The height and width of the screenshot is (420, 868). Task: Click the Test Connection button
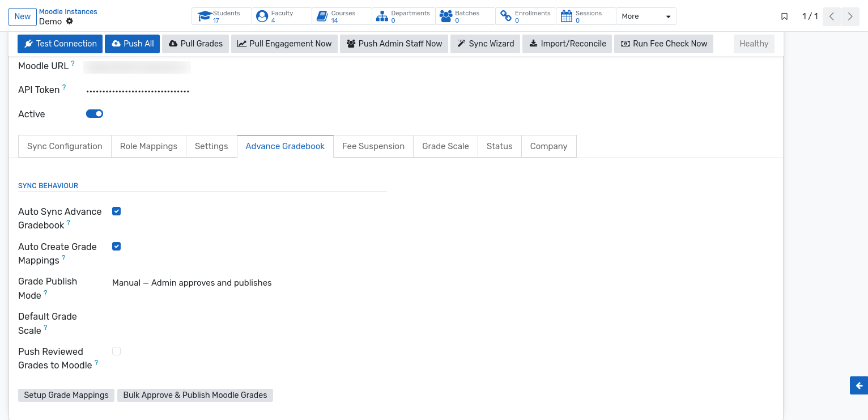(60, 44)
